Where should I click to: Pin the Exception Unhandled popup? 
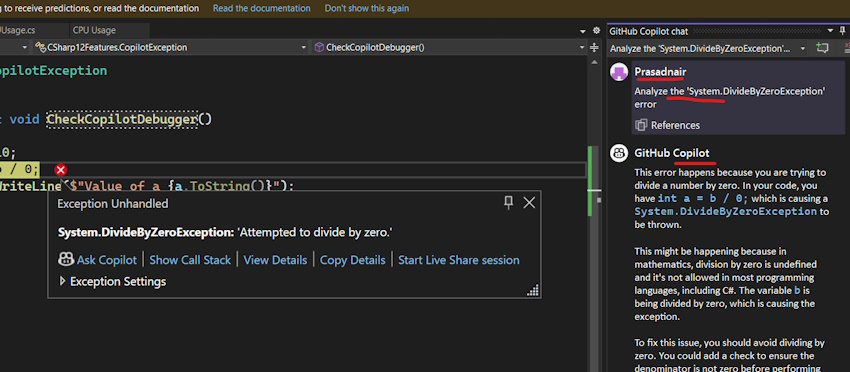(x=508, y=203)
